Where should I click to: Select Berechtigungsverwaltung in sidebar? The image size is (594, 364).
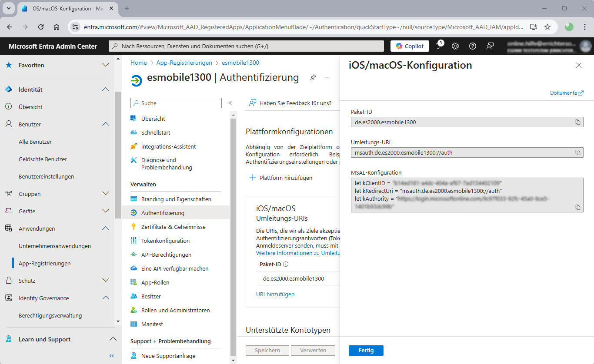(x=50, y=315)
